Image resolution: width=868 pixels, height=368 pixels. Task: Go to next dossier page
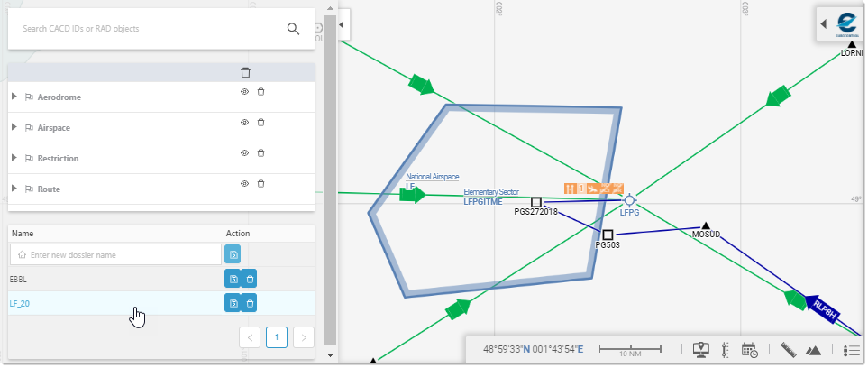tap(304, 337)
